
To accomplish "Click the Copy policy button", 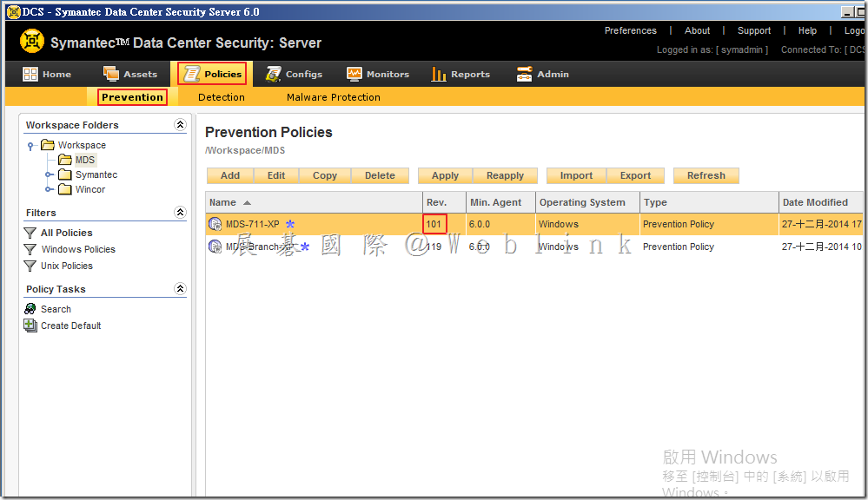I will coord(325,175).
